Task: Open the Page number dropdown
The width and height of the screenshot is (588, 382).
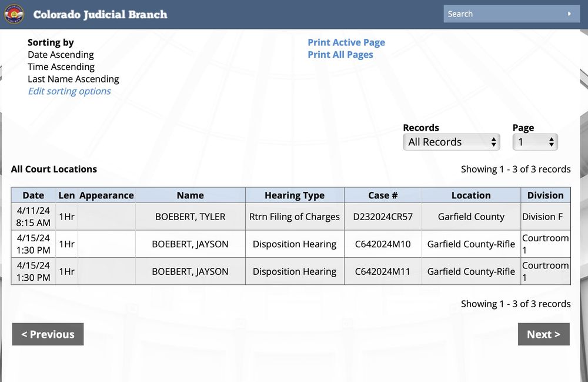Action: 535,142
